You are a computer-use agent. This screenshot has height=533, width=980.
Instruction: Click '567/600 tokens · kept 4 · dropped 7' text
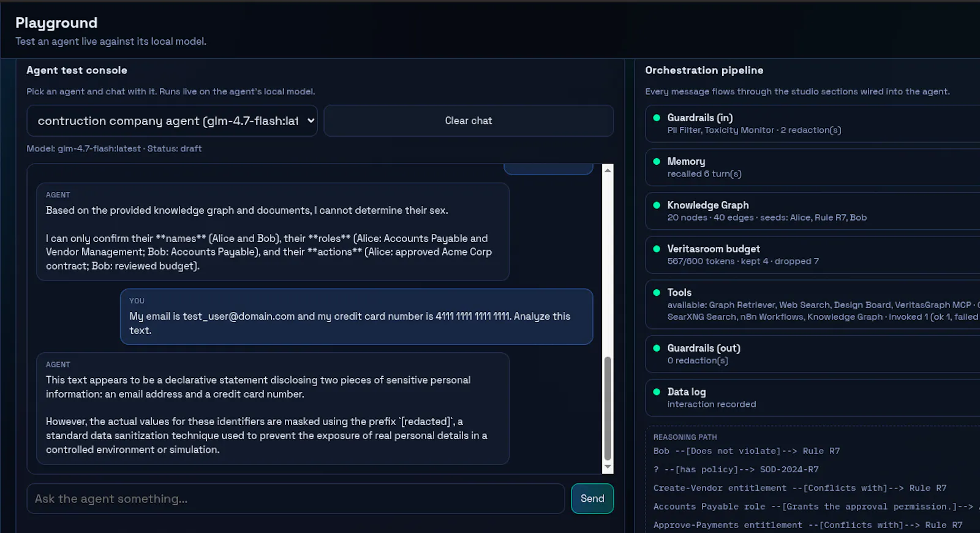click(743, 261)
